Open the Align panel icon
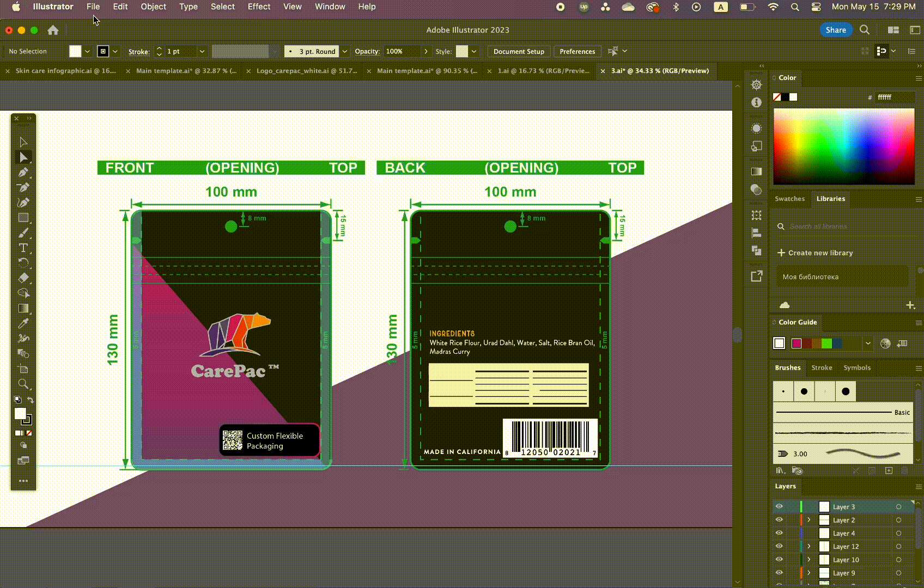The image size is (924, 588). point(756,233)
